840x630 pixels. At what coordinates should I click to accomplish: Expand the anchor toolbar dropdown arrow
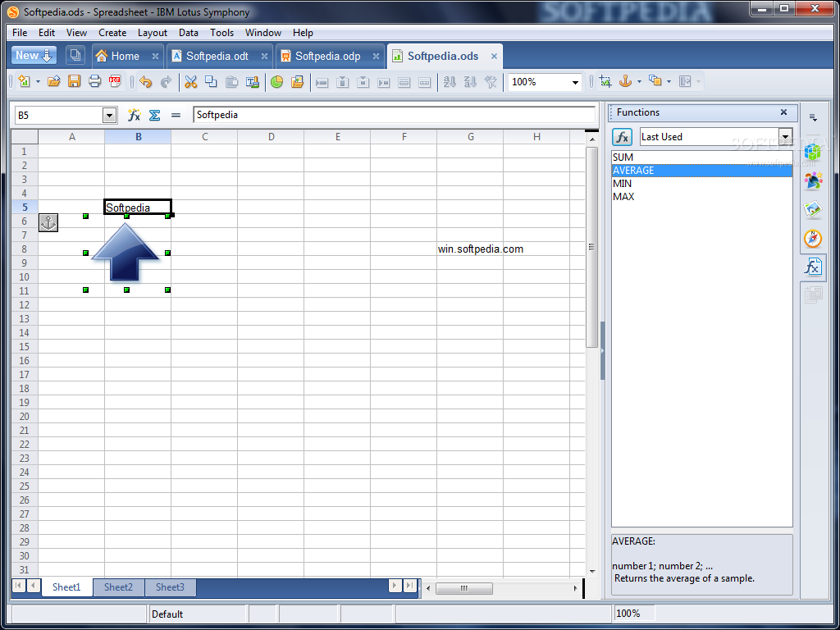click(639, 81)
